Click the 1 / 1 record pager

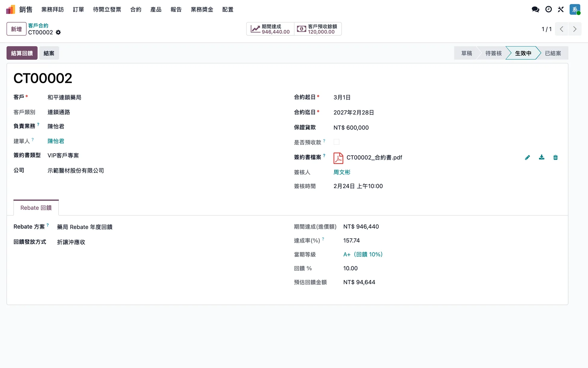pyautogui.click(x=546, y=29)
